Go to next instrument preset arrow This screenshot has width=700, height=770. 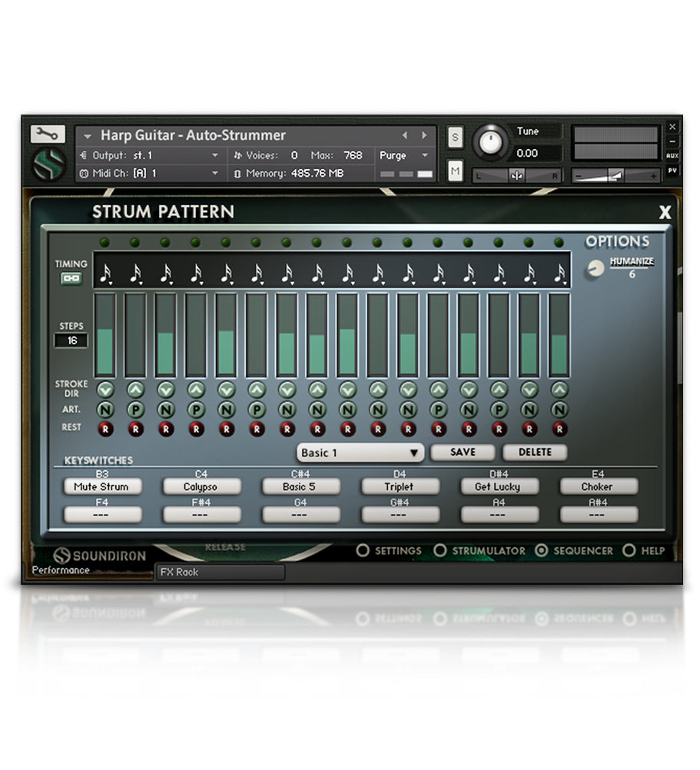click(424, 135)
